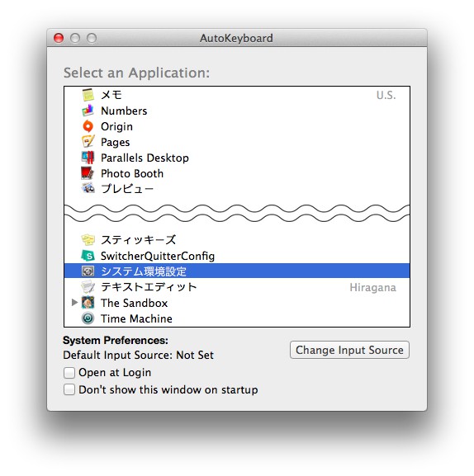Click the green SwitcherQuitterConfig icon

88,256
